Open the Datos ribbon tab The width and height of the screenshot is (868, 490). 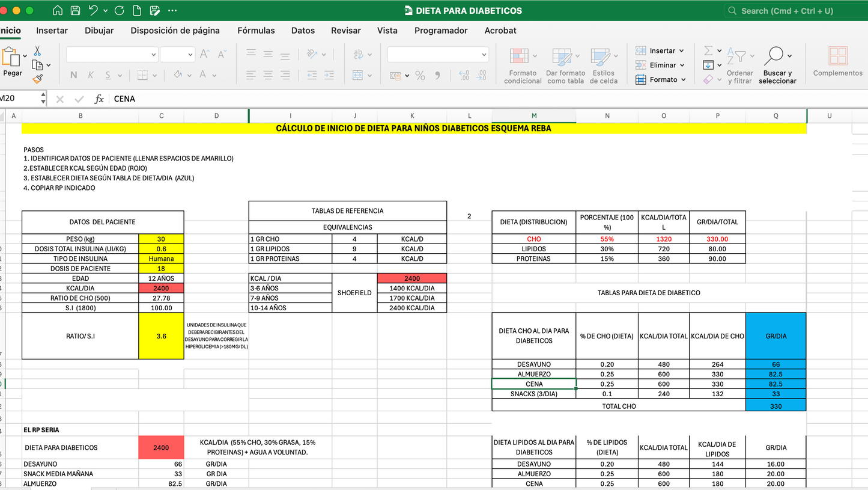tap(303, 31)
